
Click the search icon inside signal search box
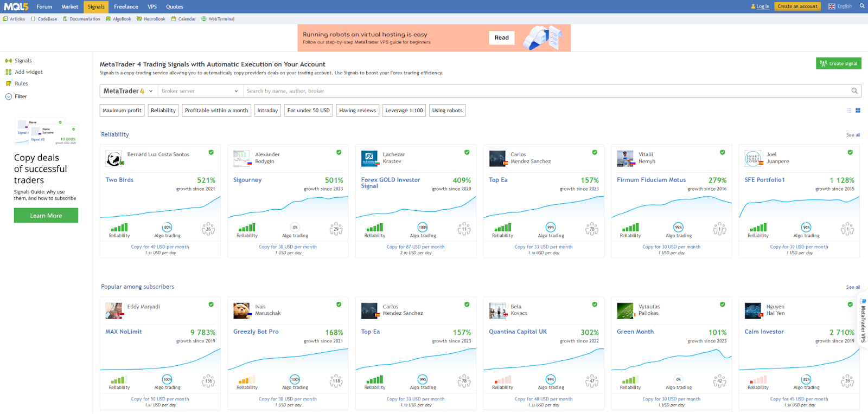(x=854, y=91)
